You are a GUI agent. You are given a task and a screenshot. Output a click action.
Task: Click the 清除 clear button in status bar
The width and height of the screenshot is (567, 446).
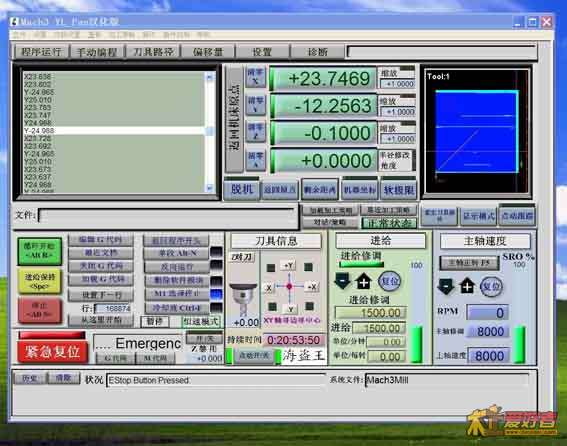point(63,378)
